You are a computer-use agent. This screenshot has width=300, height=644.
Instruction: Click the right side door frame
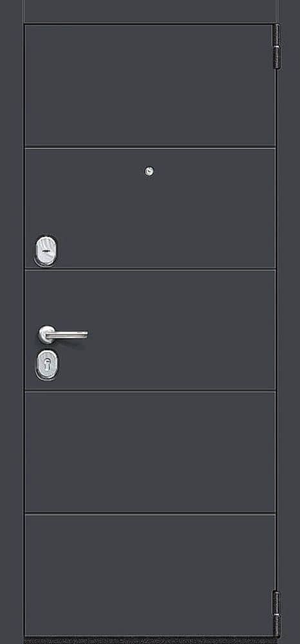tap(290, 322)
